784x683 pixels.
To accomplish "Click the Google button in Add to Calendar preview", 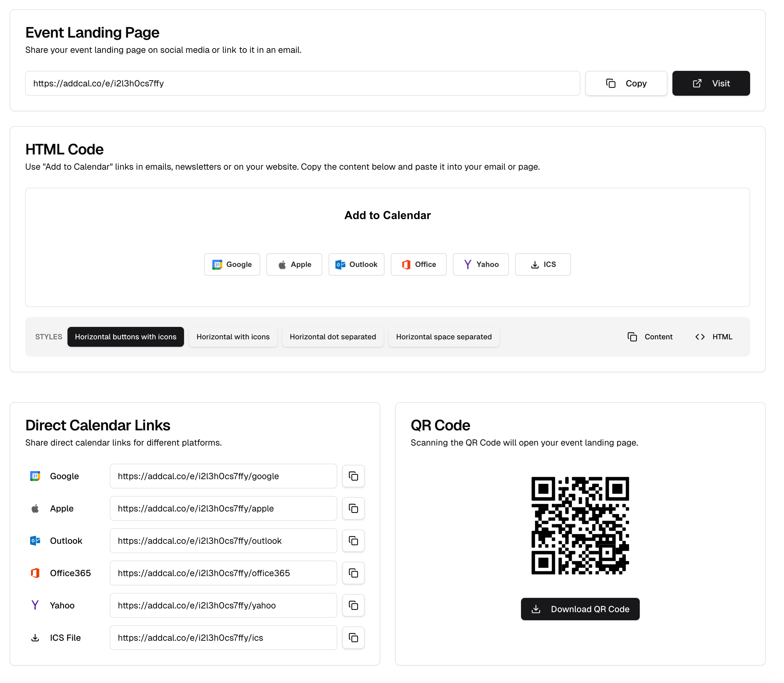I will (x=232, y=264).
